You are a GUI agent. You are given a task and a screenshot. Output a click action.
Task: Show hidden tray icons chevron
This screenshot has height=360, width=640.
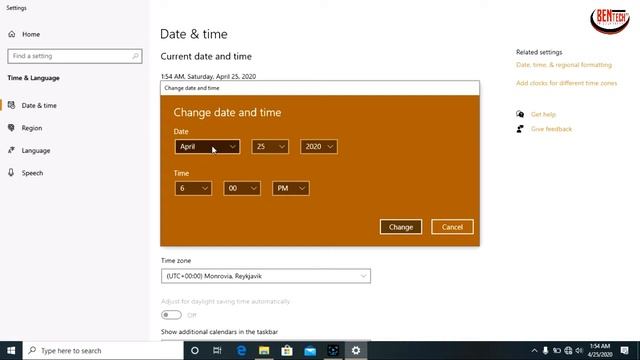coord(534,351)
